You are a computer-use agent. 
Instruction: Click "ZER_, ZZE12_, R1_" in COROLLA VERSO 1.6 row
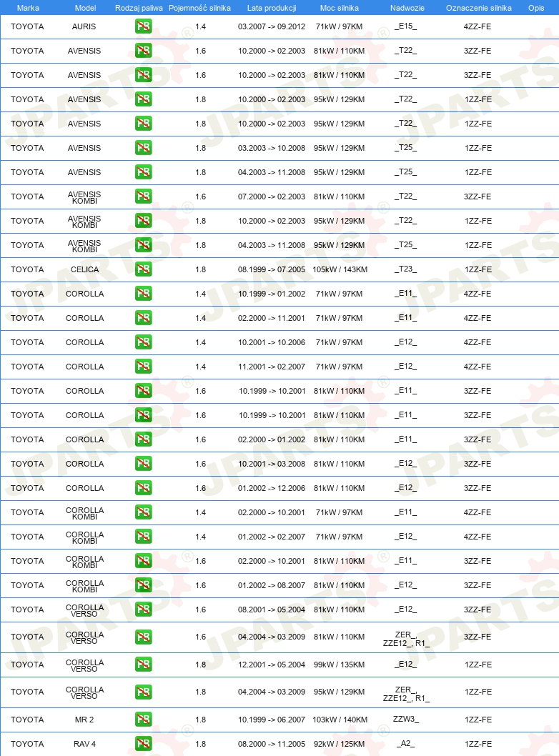click(406, 639)
